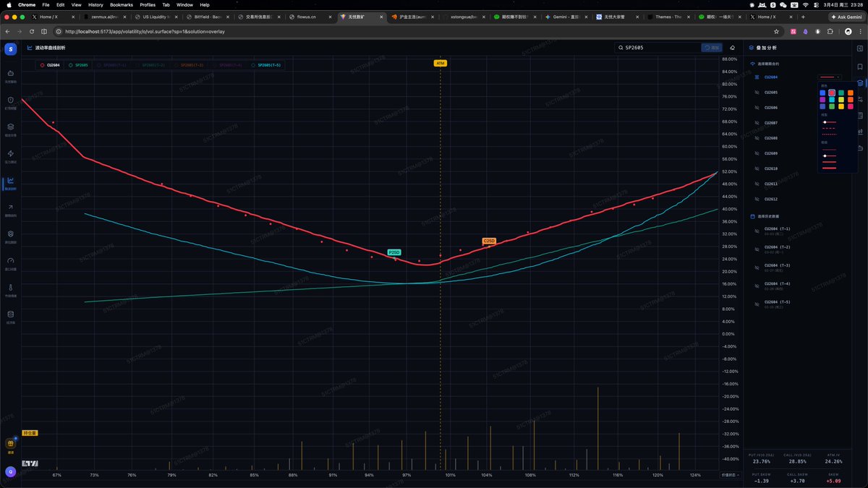Open Chrome History menu
The height and width of the screenshot is (488, 868).
coord(95,4)
